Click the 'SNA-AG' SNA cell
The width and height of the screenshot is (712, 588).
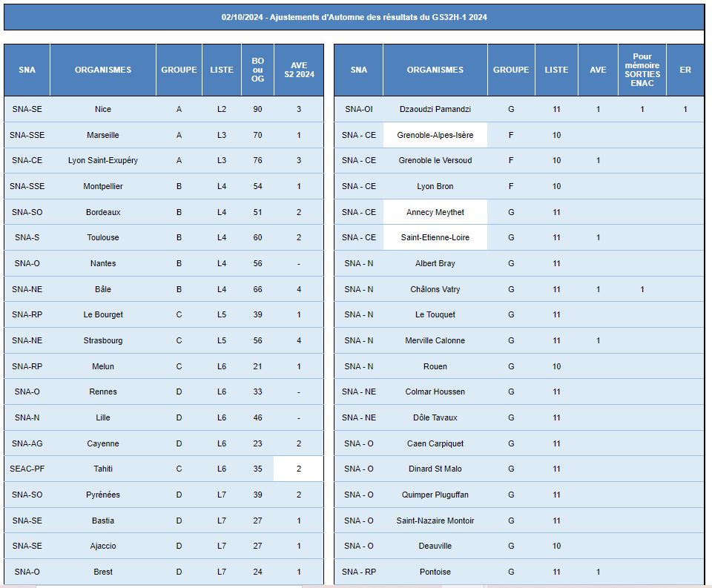pyautogui.click(x=27, y=443)
